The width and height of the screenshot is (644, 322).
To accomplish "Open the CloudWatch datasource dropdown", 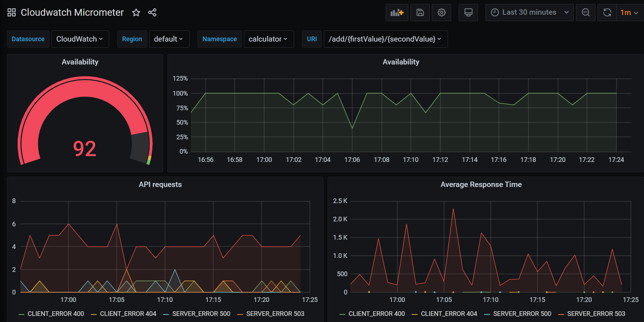I will 80,39.
